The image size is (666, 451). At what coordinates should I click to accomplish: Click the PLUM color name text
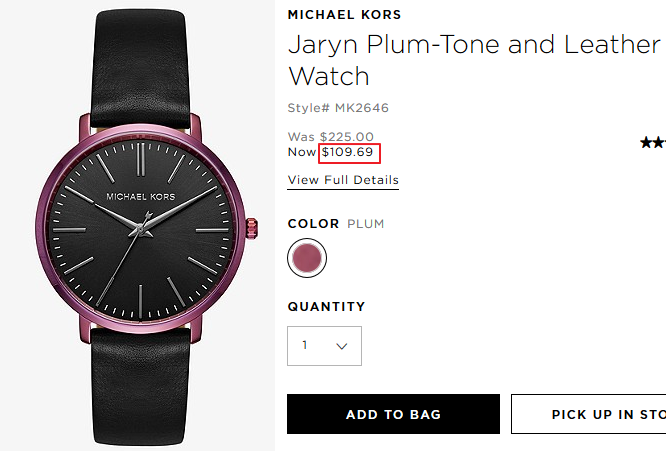click(x=366, y=224)
